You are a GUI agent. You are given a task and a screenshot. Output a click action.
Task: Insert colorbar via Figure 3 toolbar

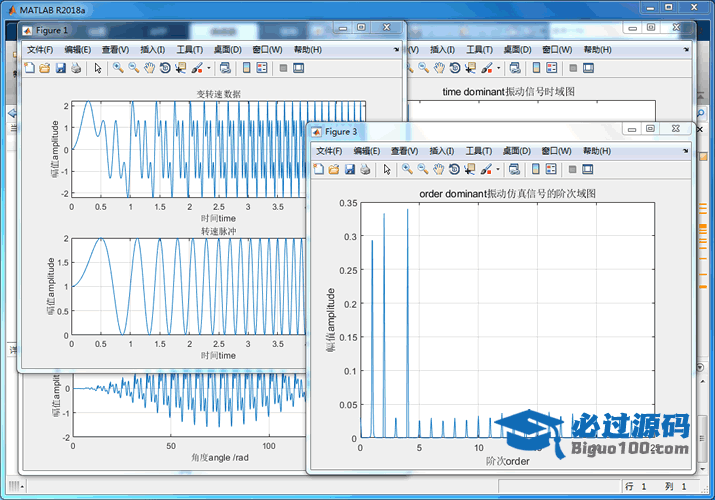[535, 170]
